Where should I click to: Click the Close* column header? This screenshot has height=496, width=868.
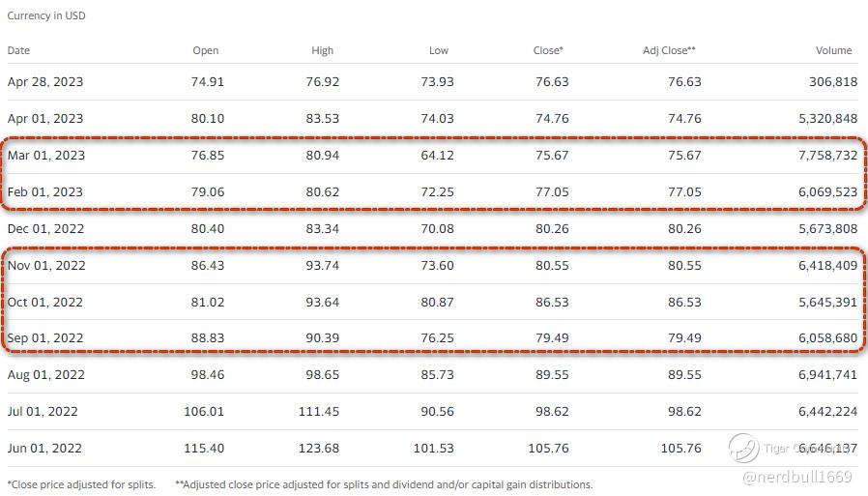548,50
